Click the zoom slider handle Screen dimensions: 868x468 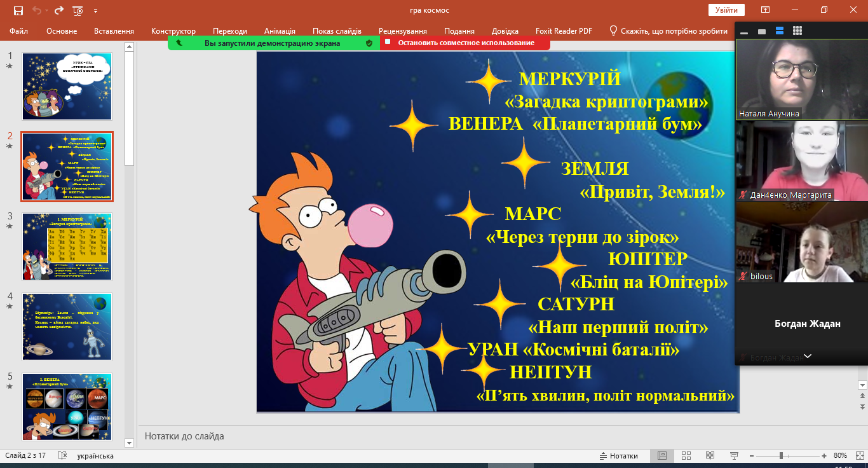point(781,456)
